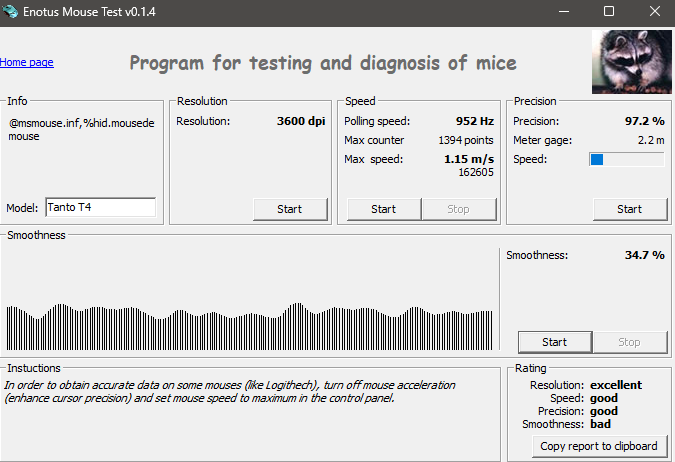Click the 34.7 % smoothness value
This screenshot has height=462, width=675.
(x=645, y=255)
